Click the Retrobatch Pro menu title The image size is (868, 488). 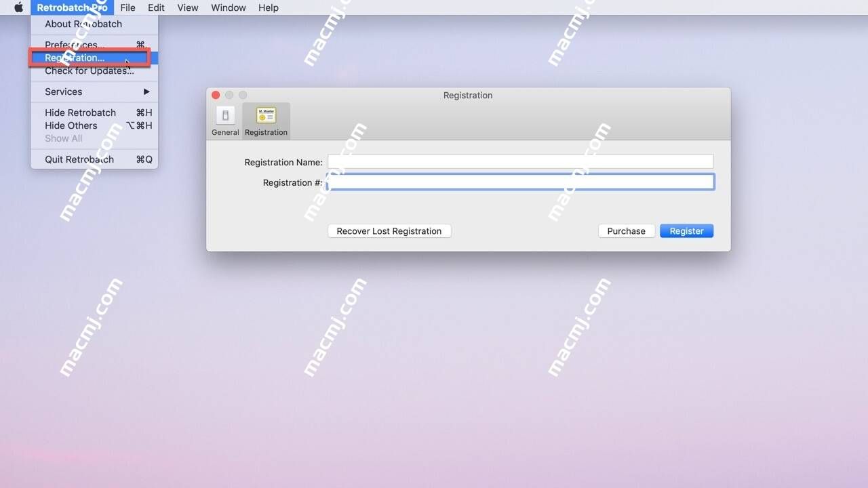tap(72, 7)
